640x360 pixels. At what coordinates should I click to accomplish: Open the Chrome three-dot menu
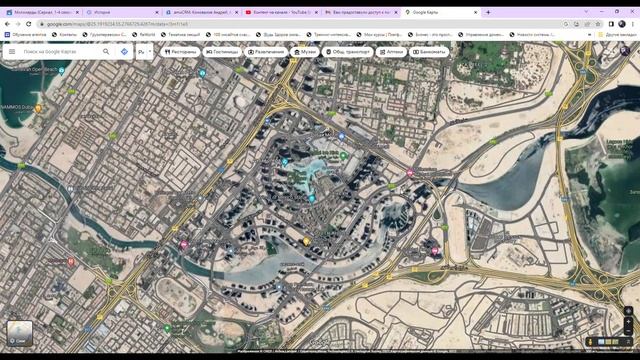click(x=633, y=24)
